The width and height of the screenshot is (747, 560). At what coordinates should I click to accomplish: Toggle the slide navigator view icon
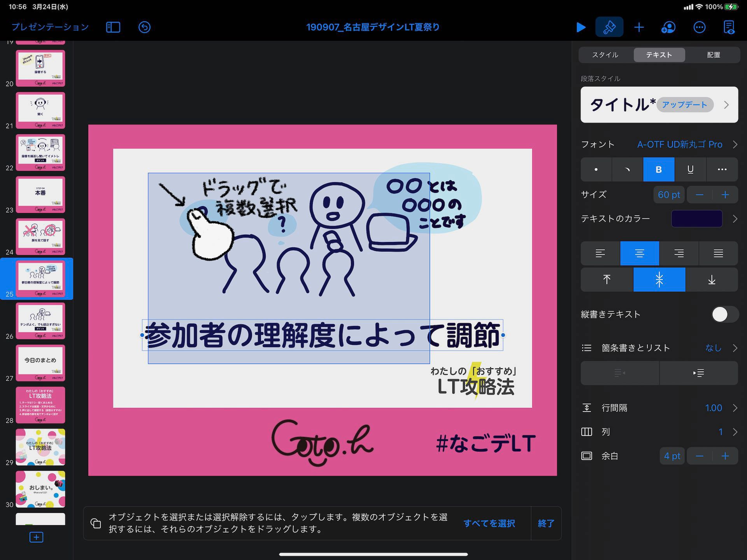113,27
